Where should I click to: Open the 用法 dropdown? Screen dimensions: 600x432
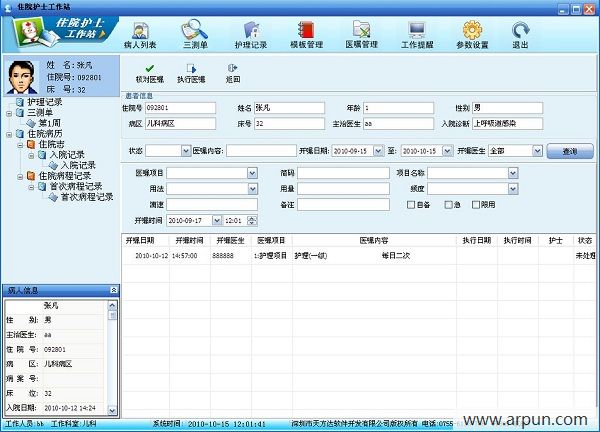pos(252,189)
